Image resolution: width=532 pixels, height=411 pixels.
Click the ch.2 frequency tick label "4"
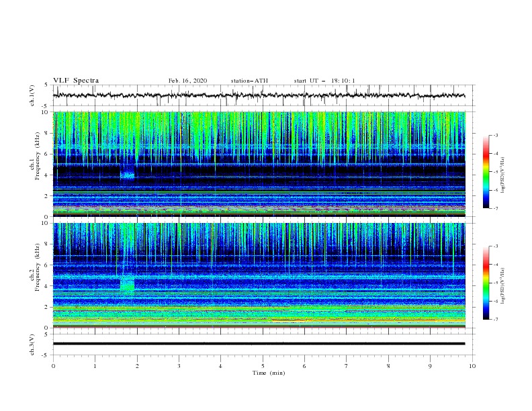pyautogui.click(x=47, y=286)
